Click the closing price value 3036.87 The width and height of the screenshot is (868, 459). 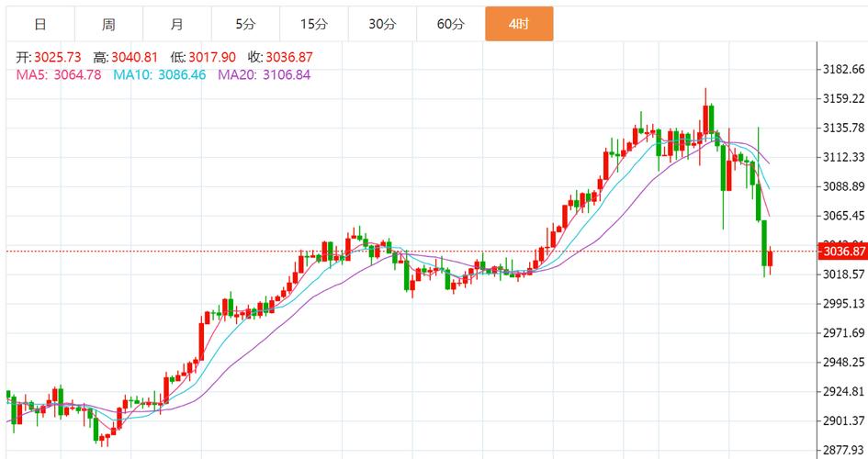point(289,58)
